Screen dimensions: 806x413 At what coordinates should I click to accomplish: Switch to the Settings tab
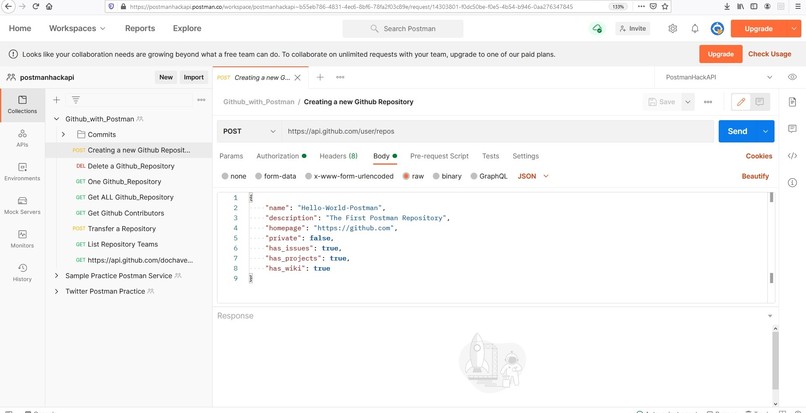point(525,156)
